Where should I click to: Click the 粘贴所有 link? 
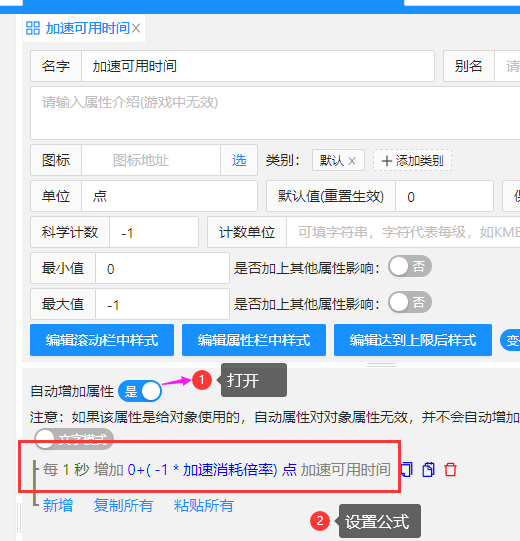click(x=204, y=506)
